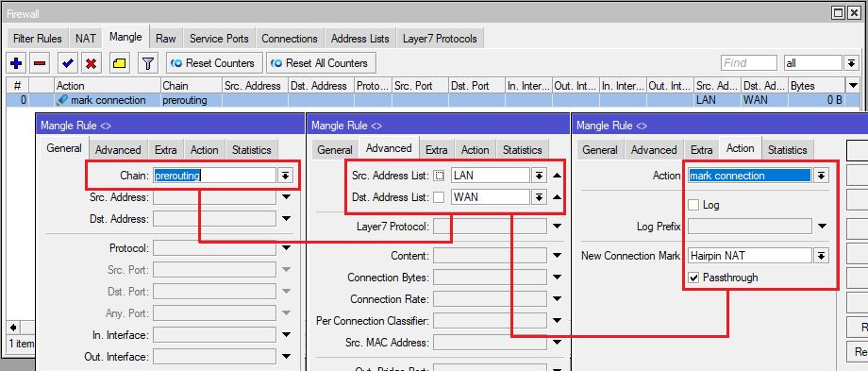Expand the Protocol field arrow
Screen dimensions: 868x371
pos(286,248)
